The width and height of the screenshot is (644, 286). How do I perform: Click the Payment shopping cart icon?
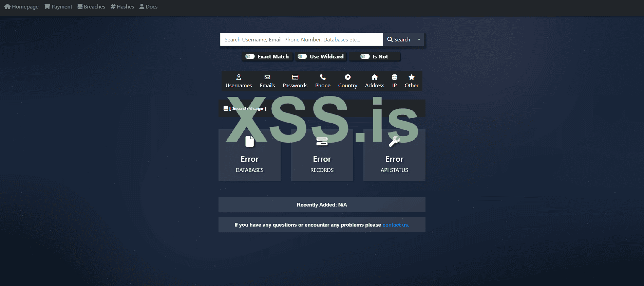(x=47, y=6)
